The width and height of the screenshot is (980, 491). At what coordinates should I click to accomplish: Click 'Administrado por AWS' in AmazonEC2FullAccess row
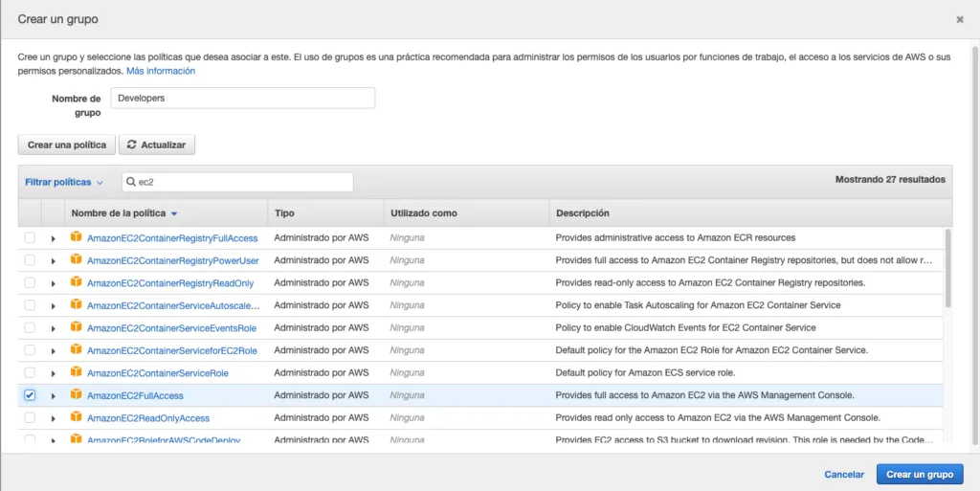[322, 395]
